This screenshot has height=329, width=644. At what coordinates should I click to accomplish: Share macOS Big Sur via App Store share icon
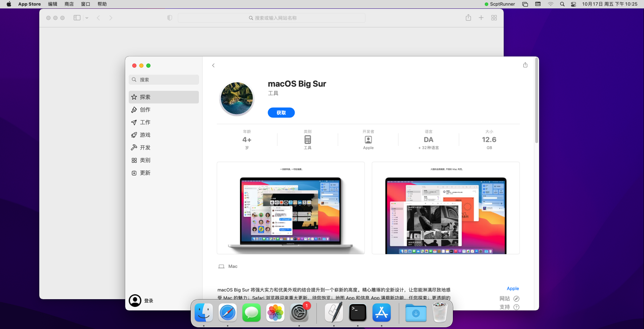(x=525, y=65)
